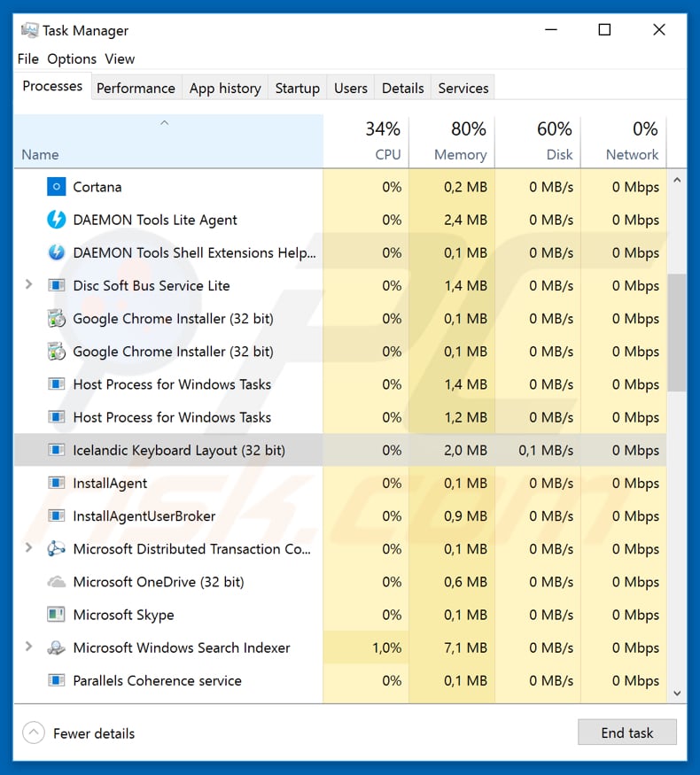Click the scrollbar down arrow
Viewport: 700px width, 775px height.
[677, 694]
